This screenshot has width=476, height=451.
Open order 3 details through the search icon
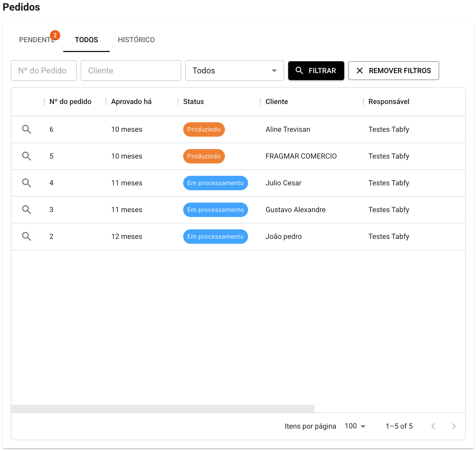click(x=27, y=210)
